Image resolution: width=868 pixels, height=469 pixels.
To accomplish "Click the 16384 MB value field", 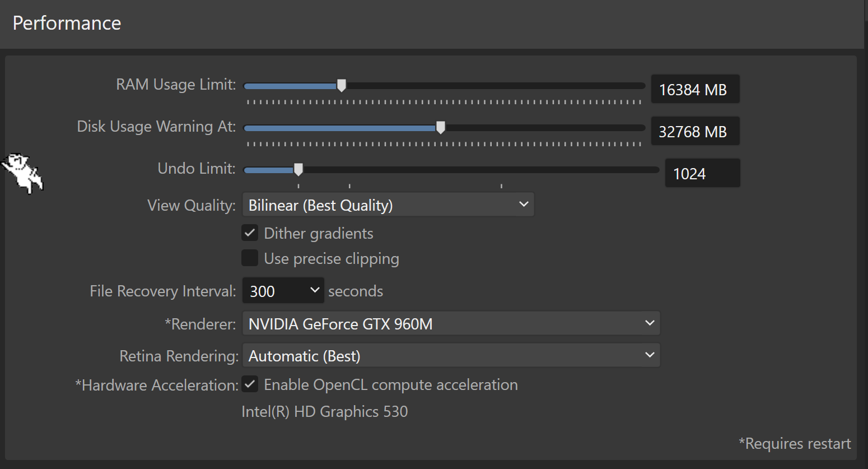I will click(695, 89).
